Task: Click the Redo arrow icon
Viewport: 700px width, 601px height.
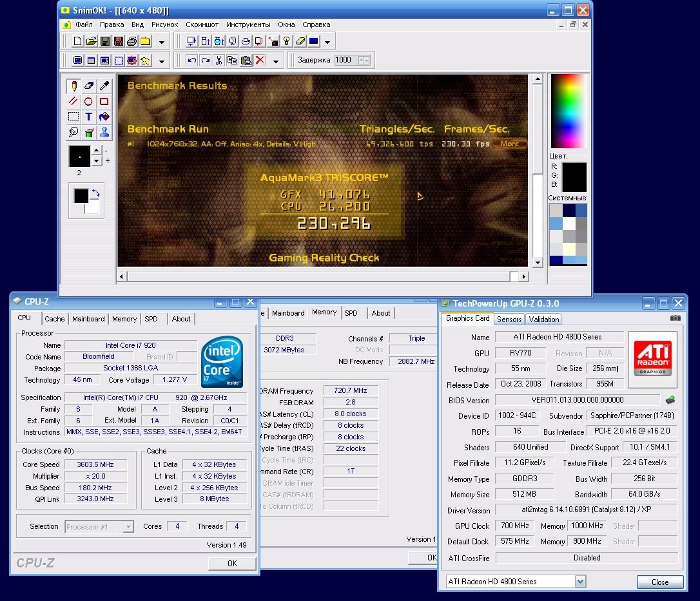Action: (206, 61)
